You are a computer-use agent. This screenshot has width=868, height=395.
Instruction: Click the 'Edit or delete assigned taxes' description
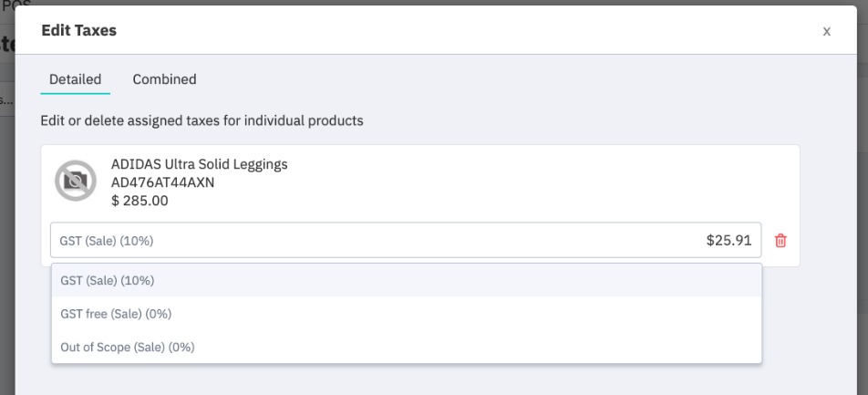click(202, 120)
